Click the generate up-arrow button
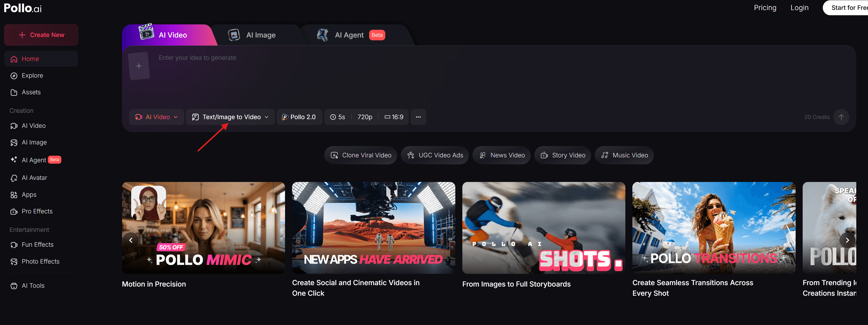 [x=841, y=117]
